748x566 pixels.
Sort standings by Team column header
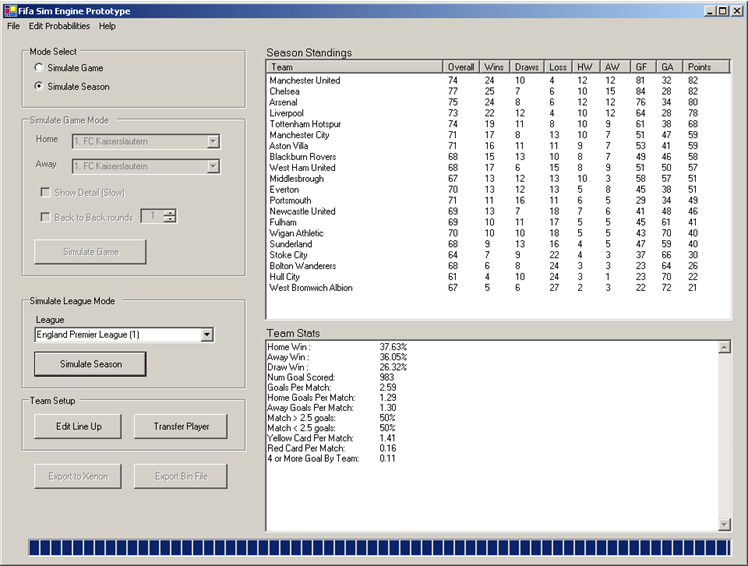tap(354, 67)
